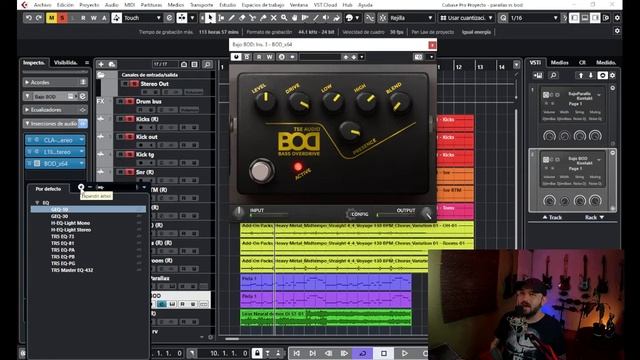Click the camera icon in BOD plugin header
This screenshot has width=640, height=360.
point(418,57)
